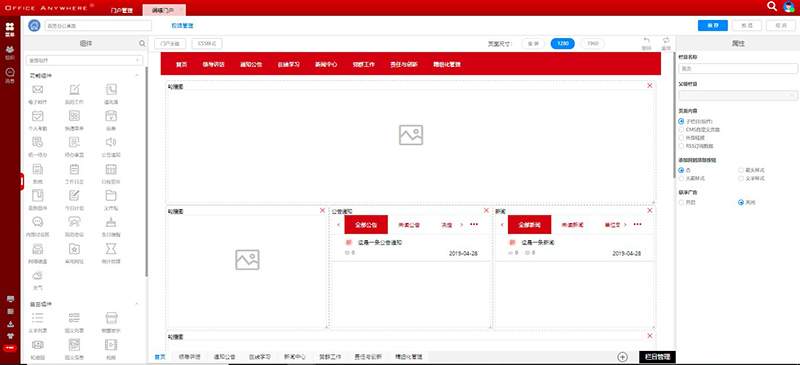This screenshot has height=365, width=800.
Task: Select the 全部公告 tab in announcement widget
Action: click(x=366, y=225)
